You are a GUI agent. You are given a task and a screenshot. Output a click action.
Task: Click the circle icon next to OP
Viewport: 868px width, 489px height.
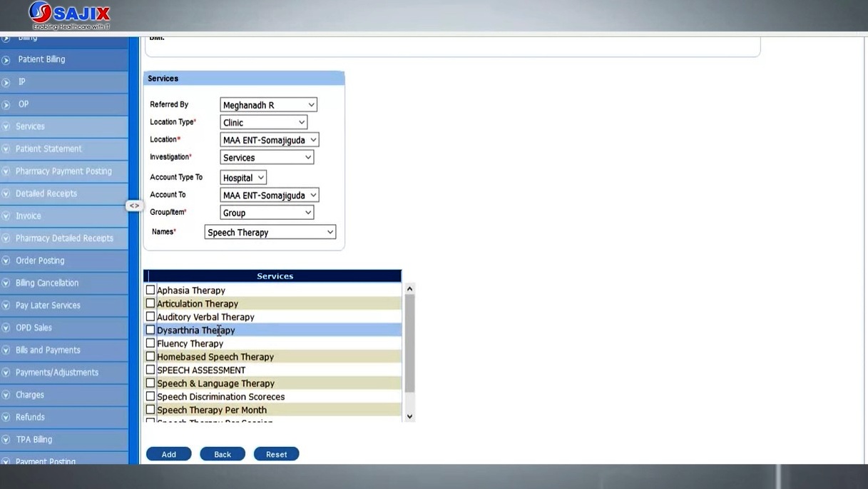tap(6, 105)
